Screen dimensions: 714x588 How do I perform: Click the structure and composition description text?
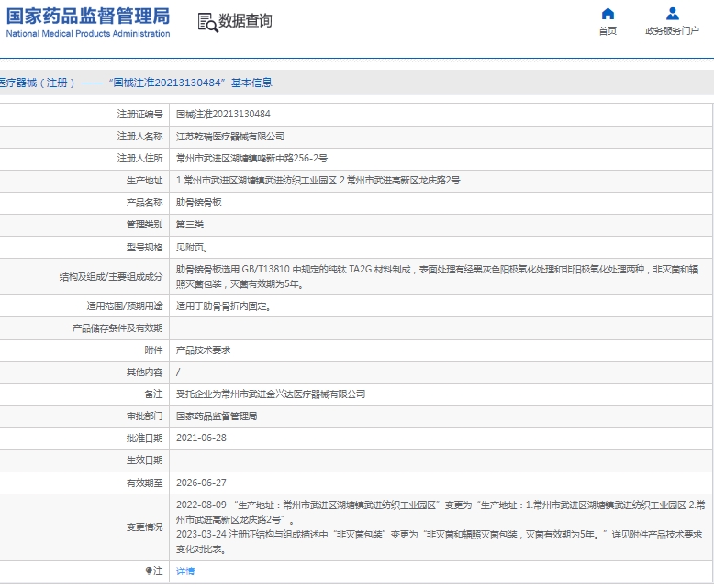pyautogui.click(x=437, y=277)
